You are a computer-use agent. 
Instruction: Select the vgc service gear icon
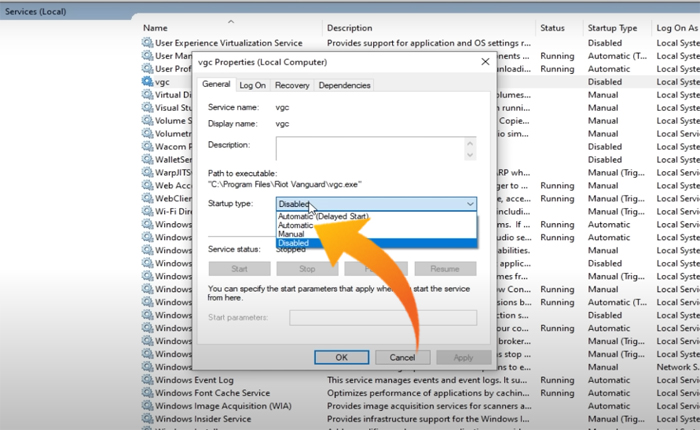[148, 82]
